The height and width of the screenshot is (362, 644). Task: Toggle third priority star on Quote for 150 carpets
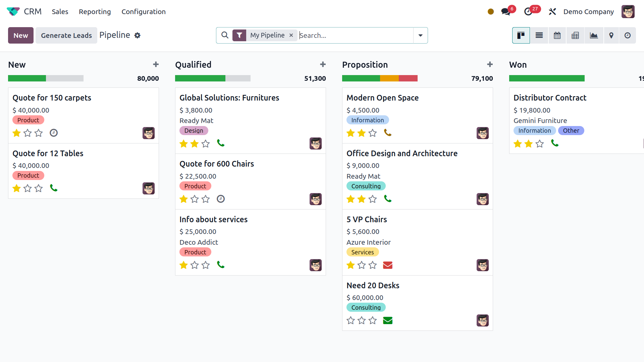(x=39, y=133)
